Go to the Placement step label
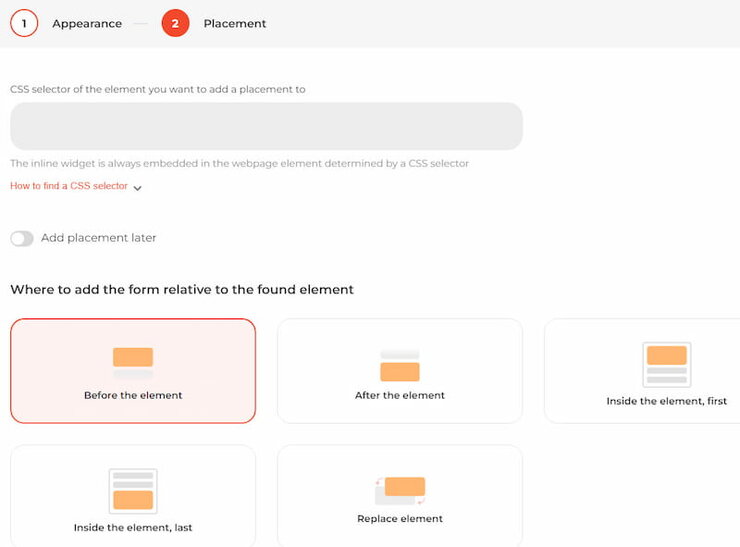Image resolution: width=740 pixels, height=547 pixels. [x=235, y=24]
